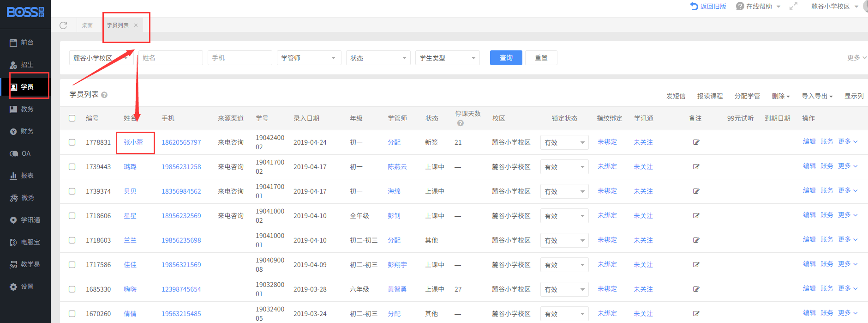Viewport: 868px width, 323px height.
Task: Open the 学员 sidebar section
Action: click(x=25, y=87)
